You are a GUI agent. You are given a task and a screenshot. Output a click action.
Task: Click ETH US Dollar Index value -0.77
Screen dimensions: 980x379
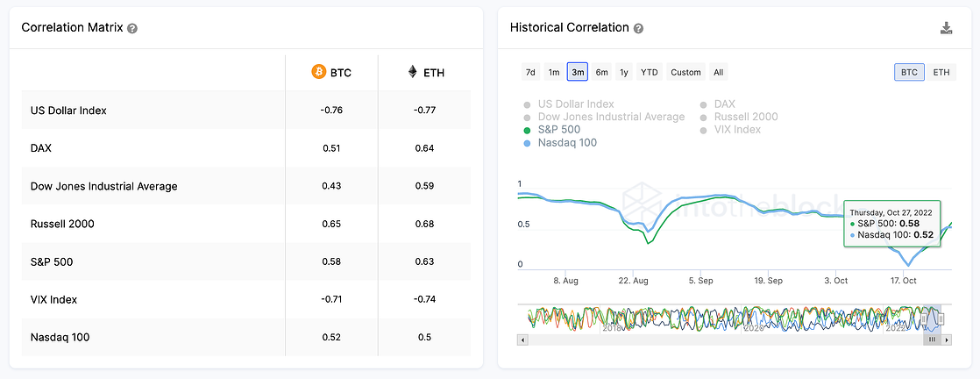pyautogui.click(x=424, y=110)
